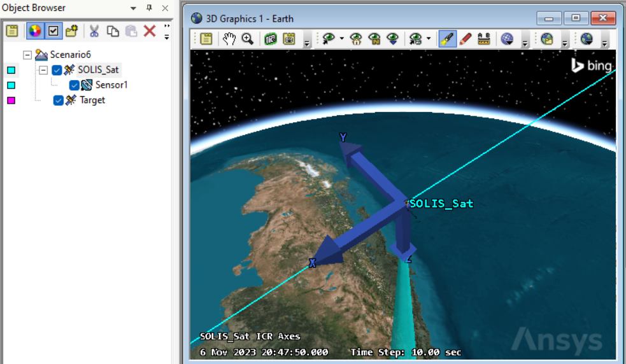Toggle the color wheel display button
626x364 pixels.
click(x=35, y=31)
